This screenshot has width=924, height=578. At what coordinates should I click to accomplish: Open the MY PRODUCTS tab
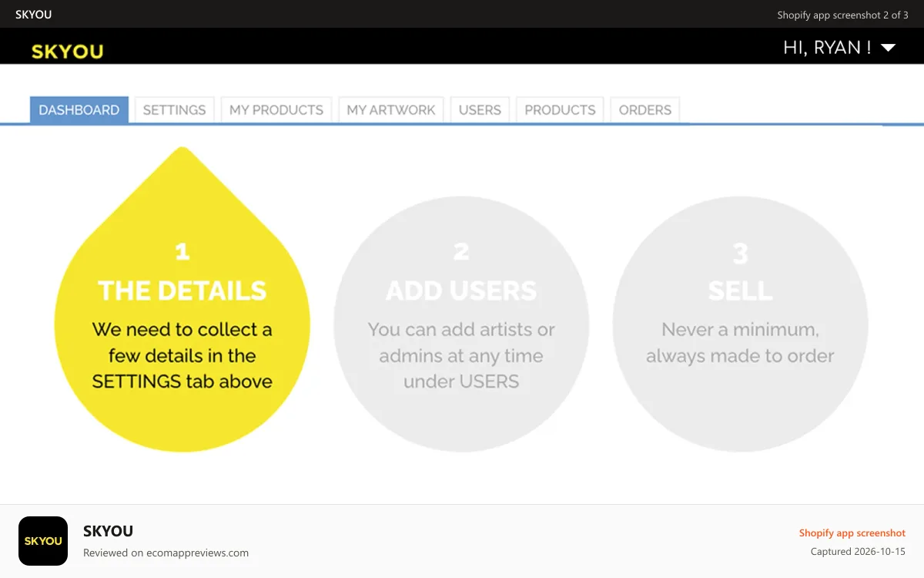coord(276,109)
